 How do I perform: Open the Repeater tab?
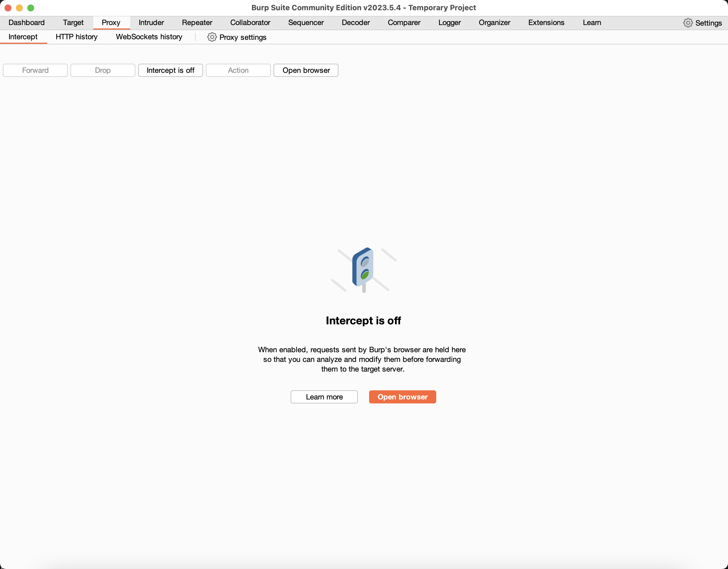click(x=197, y=23)
